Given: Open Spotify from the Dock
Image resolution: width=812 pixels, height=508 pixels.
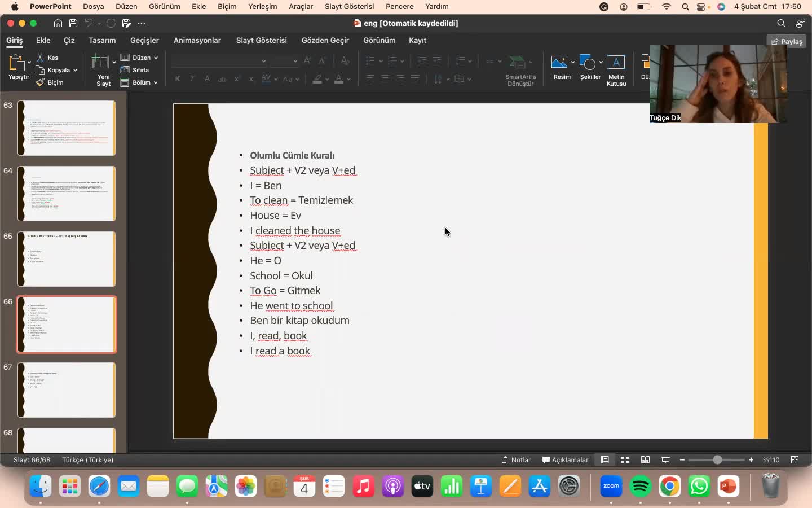Looking at the screenshot, I should coord(641,486).
